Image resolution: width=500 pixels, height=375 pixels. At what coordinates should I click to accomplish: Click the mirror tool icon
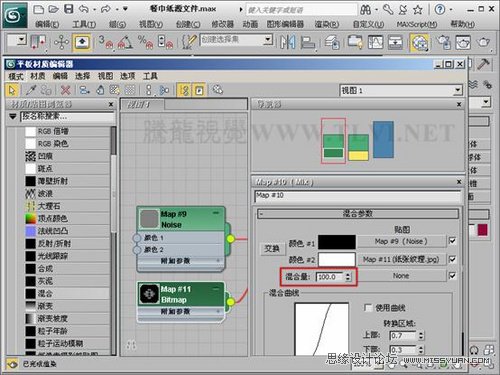[288, 42]
